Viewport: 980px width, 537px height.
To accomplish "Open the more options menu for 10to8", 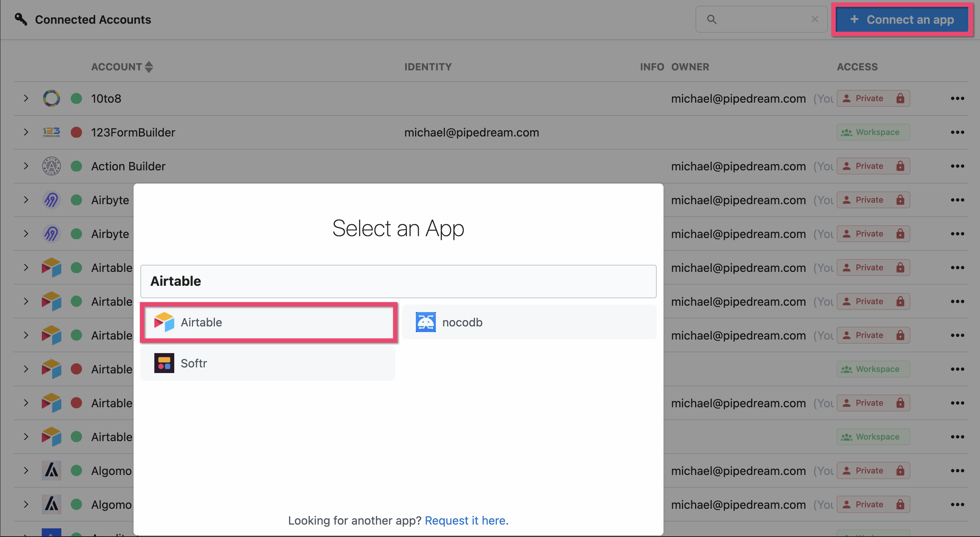I will coord(957,99).
